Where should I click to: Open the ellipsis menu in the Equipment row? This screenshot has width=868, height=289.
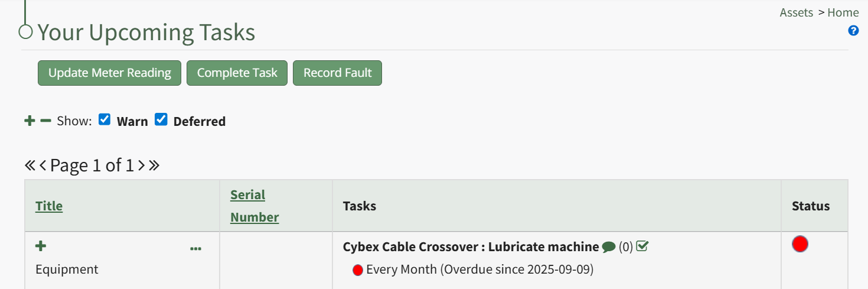coord(195,249)
